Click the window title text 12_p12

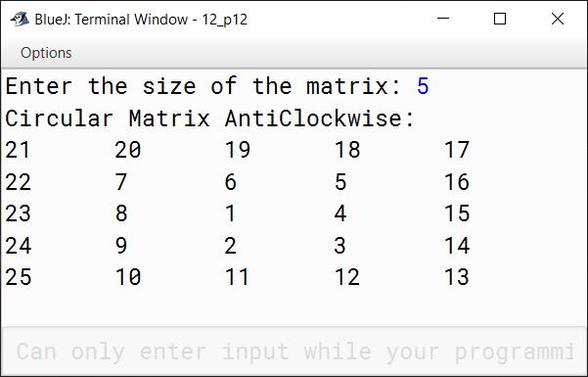click(225, 20)
